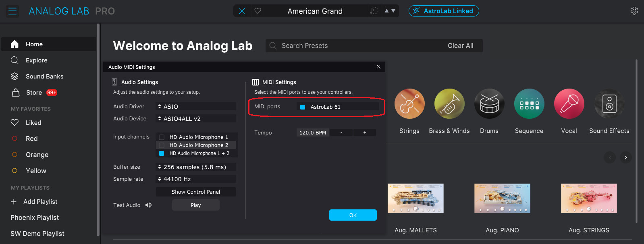Select the Brass & Winds type icon
Viewport: 644px width, 244px height.
449,103
